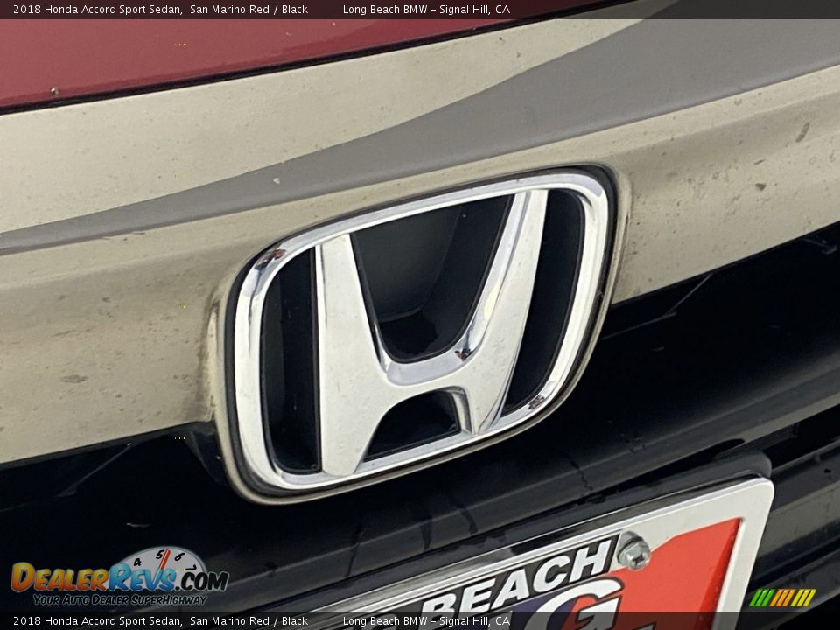This screenshot has width=840, height=630.
Task: Click the bottom caption '2018 Honda Accord Sport Sedan'
Action: coord(97,621)
